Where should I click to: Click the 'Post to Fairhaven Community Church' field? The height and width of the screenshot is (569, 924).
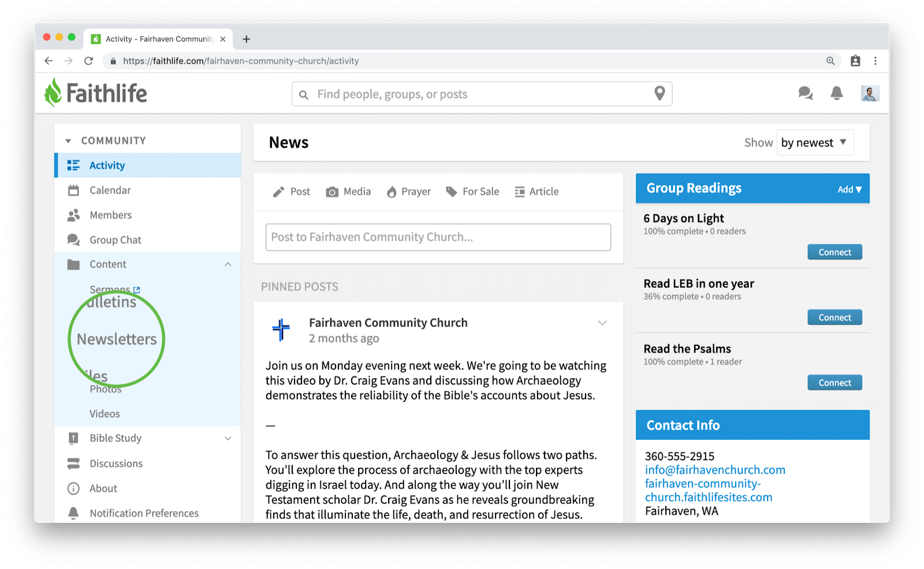click(x=438, y=237)
